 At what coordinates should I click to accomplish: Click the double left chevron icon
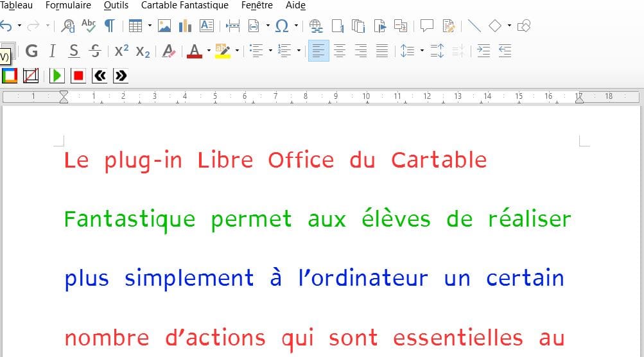click(x=100, y=76)
